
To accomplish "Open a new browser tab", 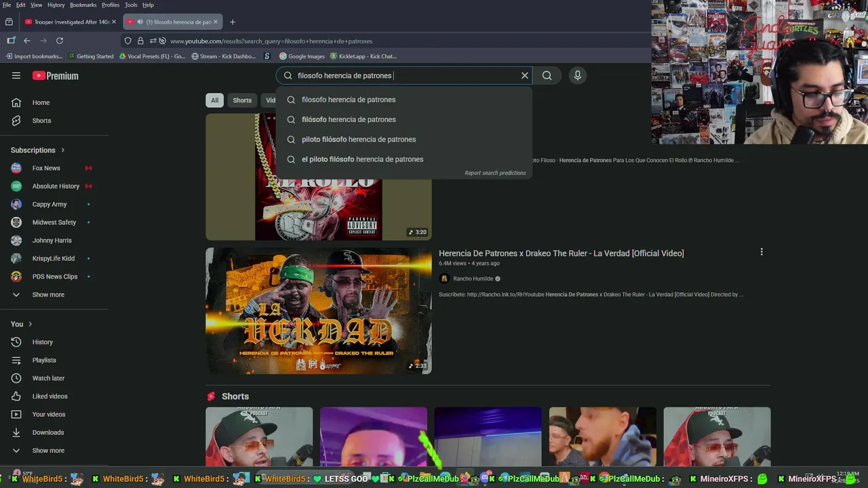I will coord(233,22).
